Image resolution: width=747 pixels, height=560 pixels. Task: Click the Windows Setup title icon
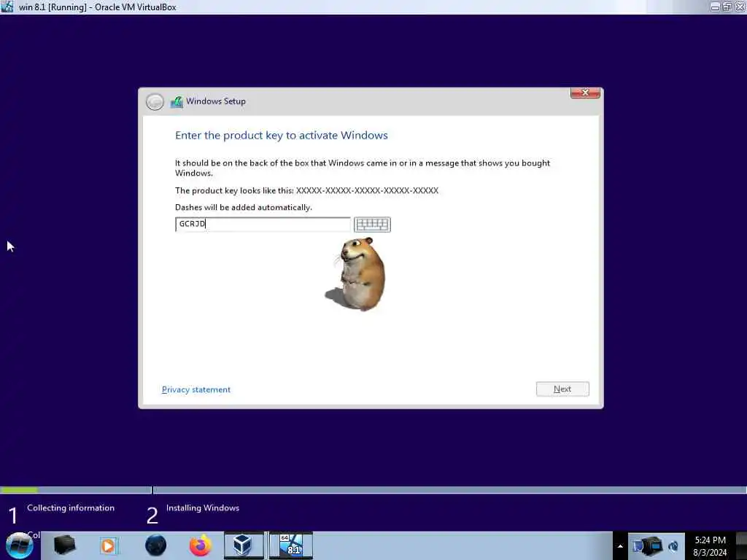[177, 101]
